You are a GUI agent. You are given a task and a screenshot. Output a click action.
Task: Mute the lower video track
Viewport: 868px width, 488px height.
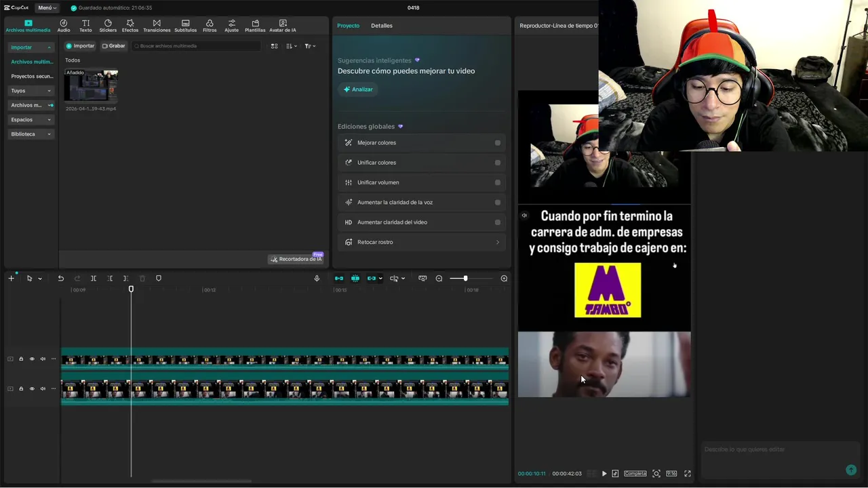click(x=43, y=389)
